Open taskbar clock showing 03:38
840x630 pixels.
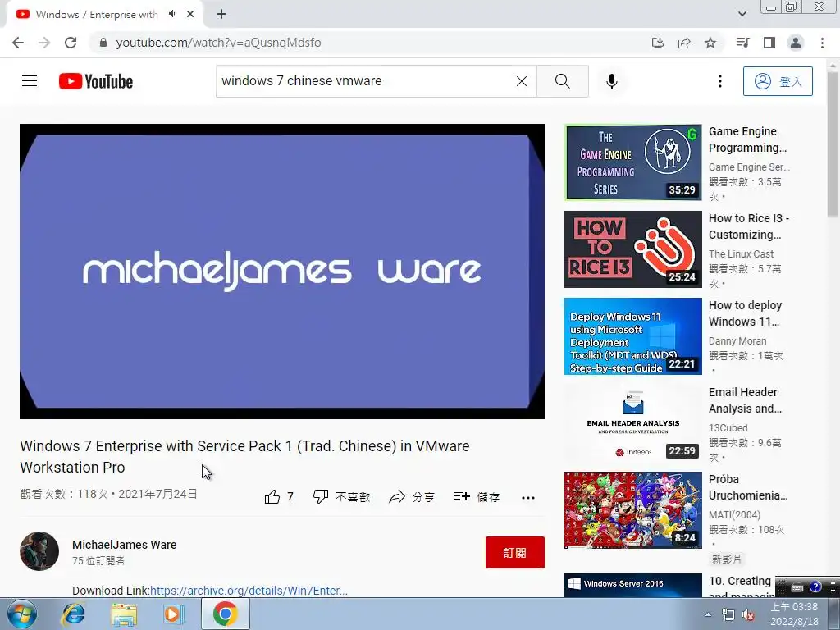pos(794,614)
